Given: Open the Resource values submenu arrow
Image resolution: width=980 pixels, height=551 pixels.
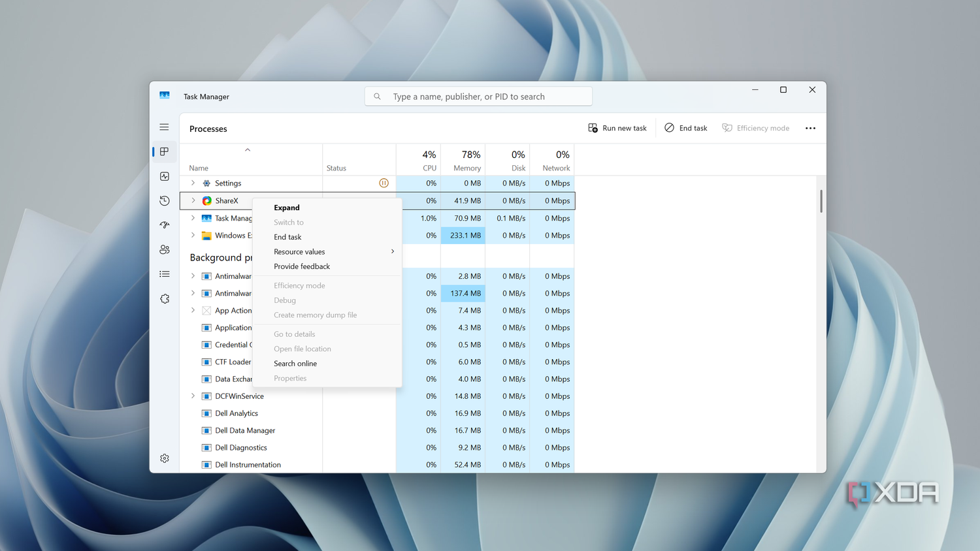Looking at the screenshot, I should [393, 251].
